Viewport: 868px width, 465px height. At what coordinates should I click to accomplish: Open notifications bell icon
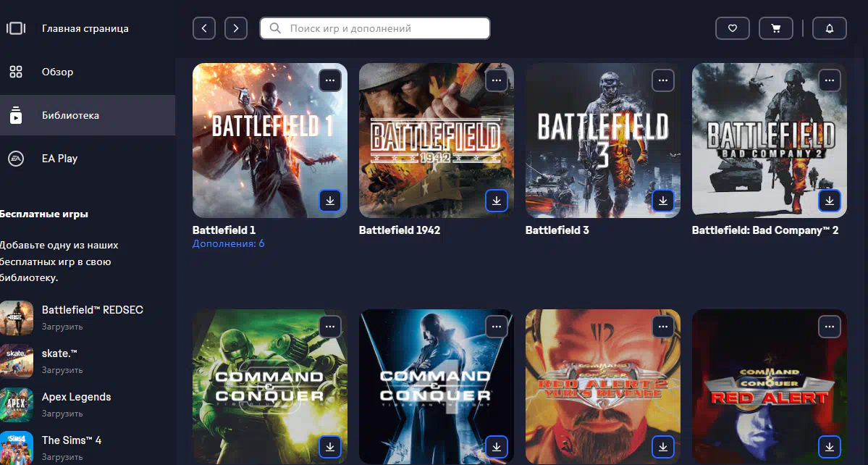coord(830,28)
